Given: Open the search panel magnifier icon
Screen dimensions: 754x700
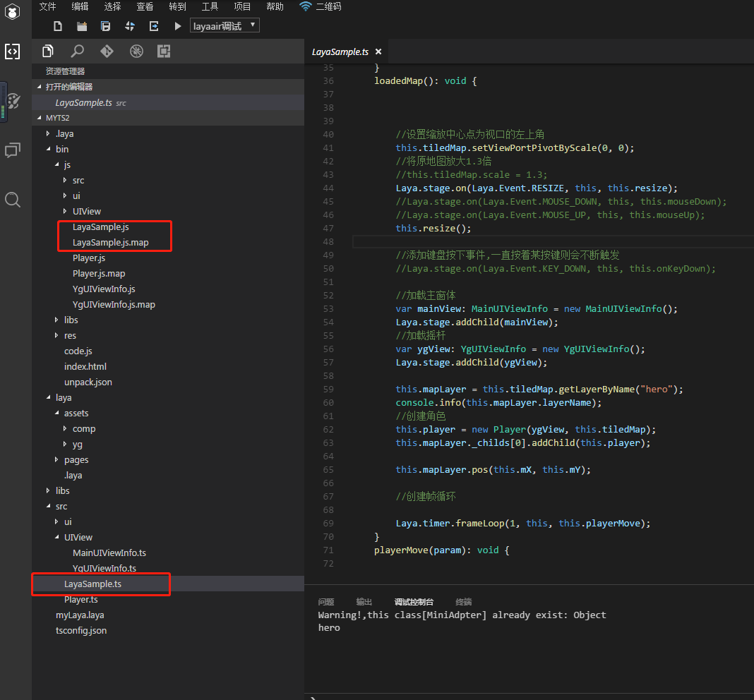Looking at the screenshot, I should tap(78, 52).
